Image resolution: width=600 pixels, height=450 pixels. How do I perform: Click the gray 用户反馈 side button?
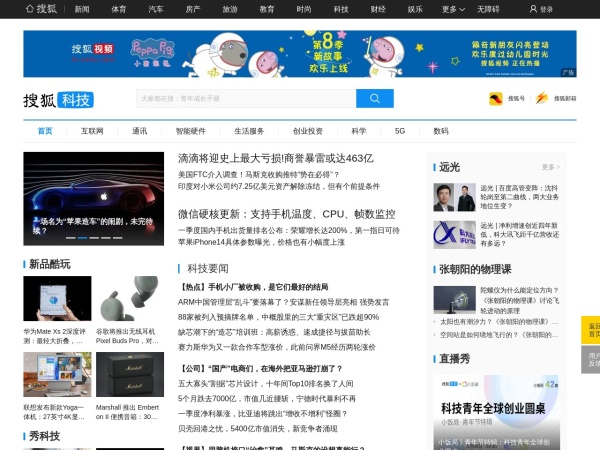(592, 360)
